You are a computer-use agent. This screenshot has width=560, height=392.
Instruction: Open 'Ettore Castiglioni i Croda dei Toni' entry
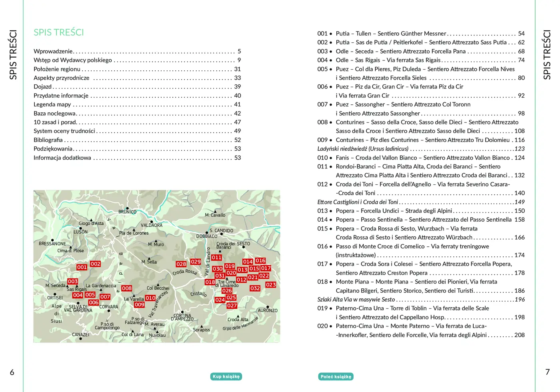421,202
